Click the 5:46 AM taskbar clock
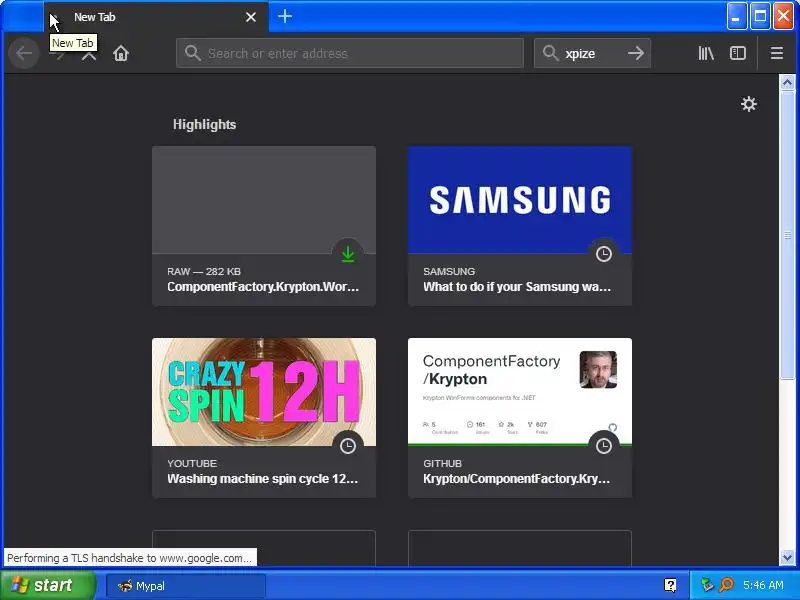The width and height of the screenshot is (800, 600). (x=763, y=585)
